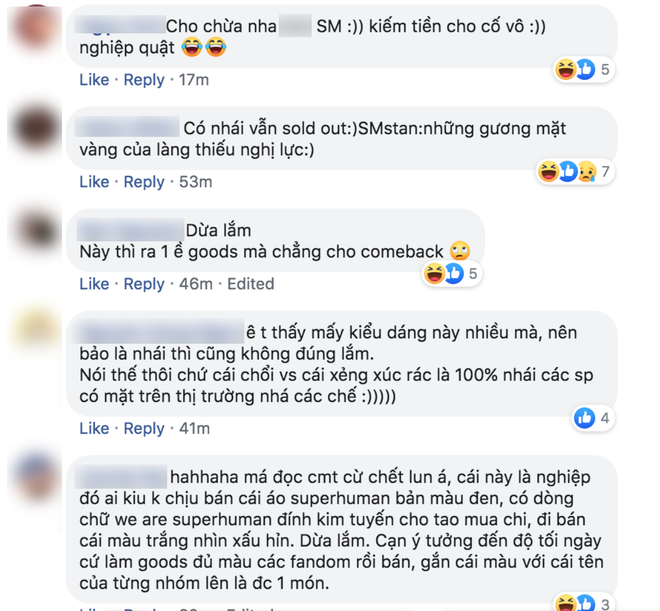
Task: Like the comment posted 17m ago
Action: 94,80
